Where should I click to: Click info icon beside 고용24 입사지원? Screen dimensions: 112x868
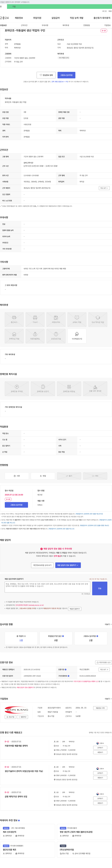(98, 636)
